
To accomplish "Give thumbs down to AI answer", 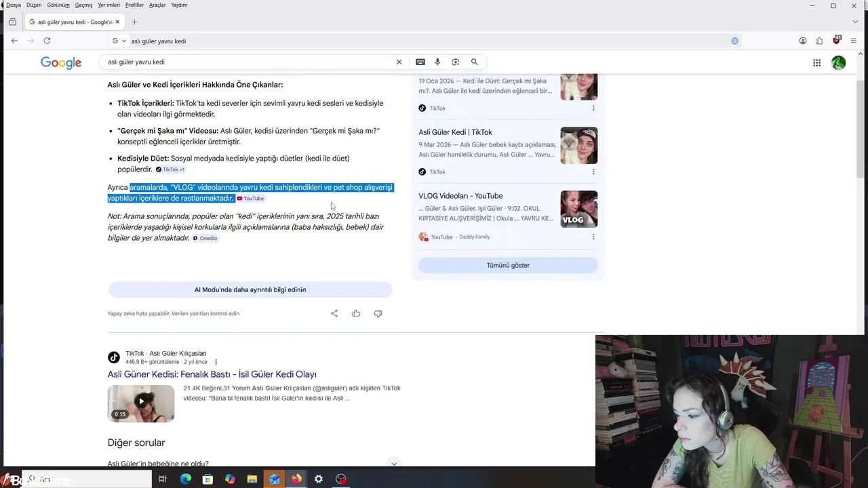I will pyautogui.click(x=378, y=313).
